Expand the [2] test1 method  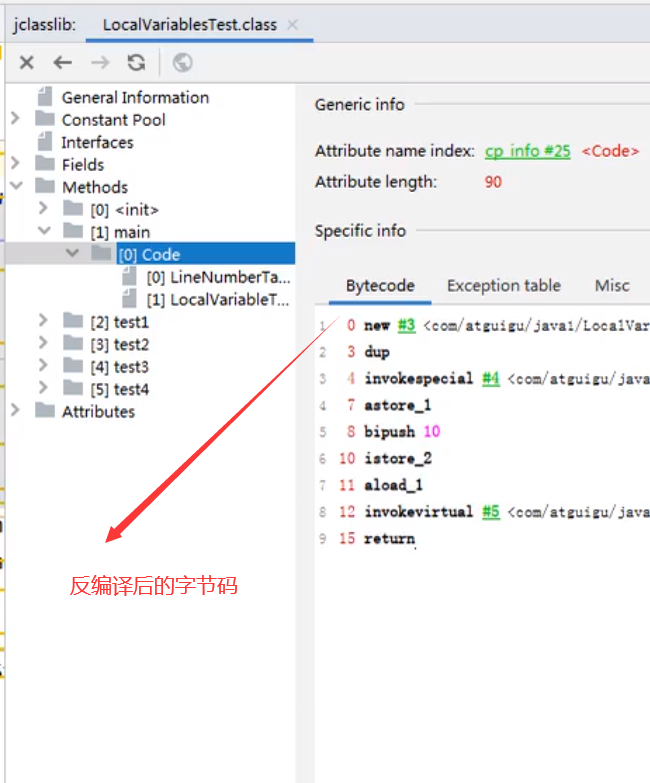43,321
